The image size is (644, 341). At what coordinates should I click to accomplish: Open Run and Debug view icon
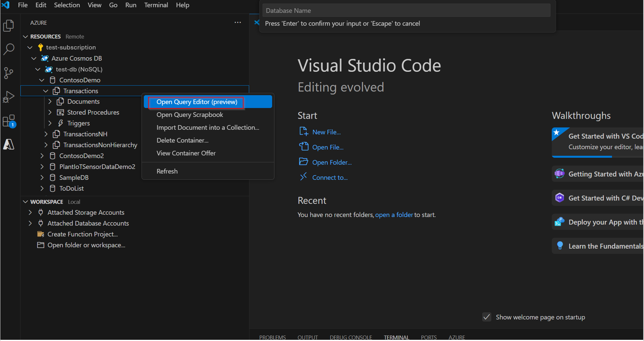point(9,97)
